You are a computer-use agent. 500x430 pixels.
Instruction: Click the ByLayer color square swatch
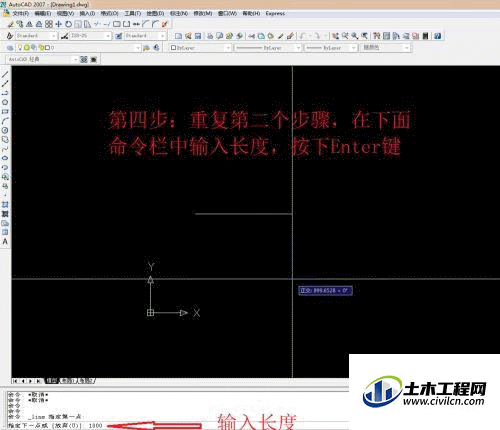(x=173, y=48)
